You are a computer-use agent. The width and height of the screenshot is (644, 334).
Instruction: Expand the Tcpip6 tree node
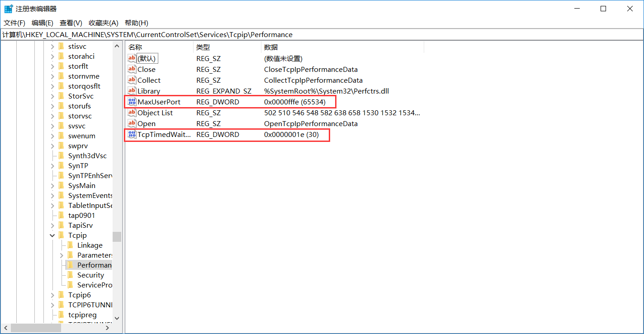coord(52,295)
